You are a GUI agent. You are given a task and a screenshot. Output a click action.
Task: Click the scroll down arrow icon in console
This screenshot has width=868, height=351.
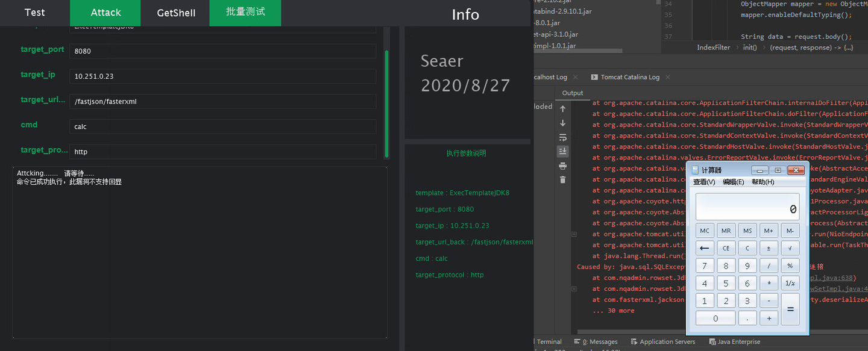tap(562, 123)
